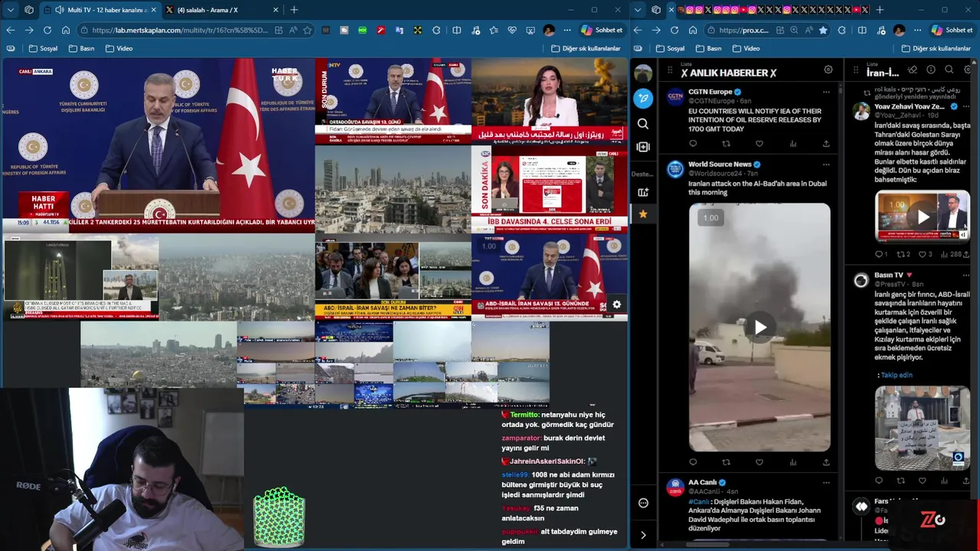Play the Dubai attack video in World Source News post

[x=759, y=328]
